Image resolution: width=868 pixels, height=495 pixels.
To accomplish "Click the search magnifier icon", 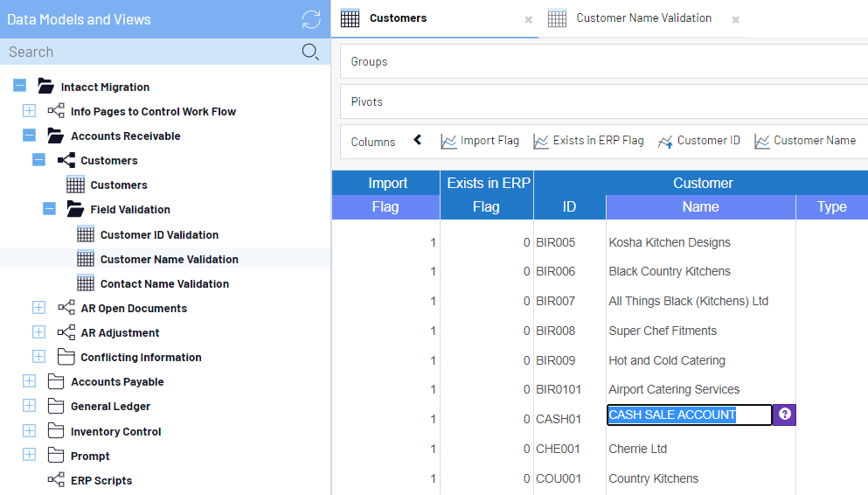I will pyautogui.click(x=310, y=52).
